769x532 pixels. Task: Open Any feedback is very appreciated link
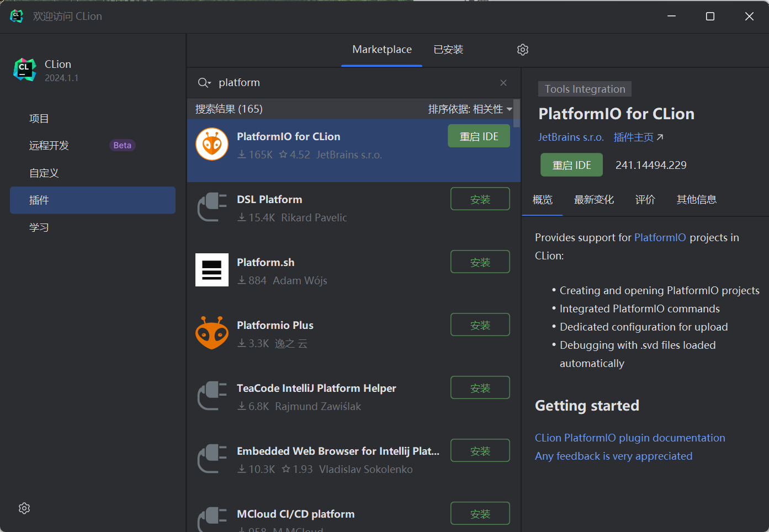613,456
